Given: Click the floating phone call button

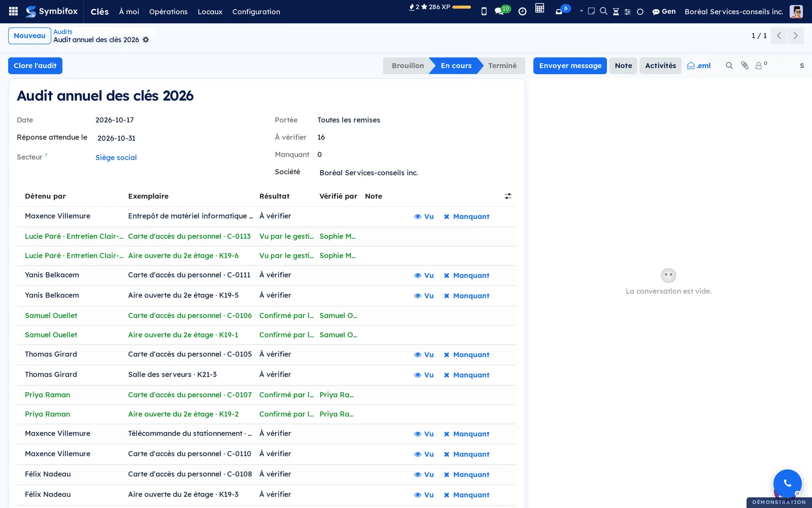Looking at the screenshot, I should pyautogui.click(x=787, y=483).
